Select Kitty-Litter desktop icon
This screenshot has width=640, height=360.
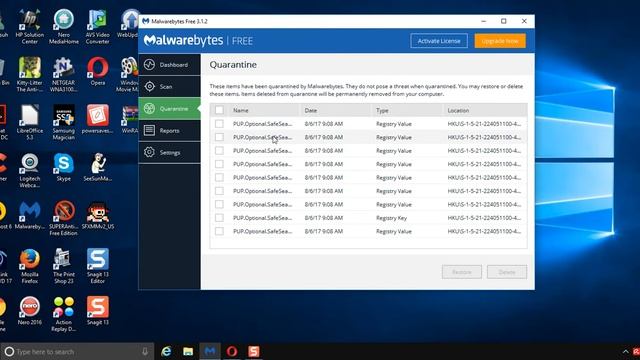tap(30, 74)
